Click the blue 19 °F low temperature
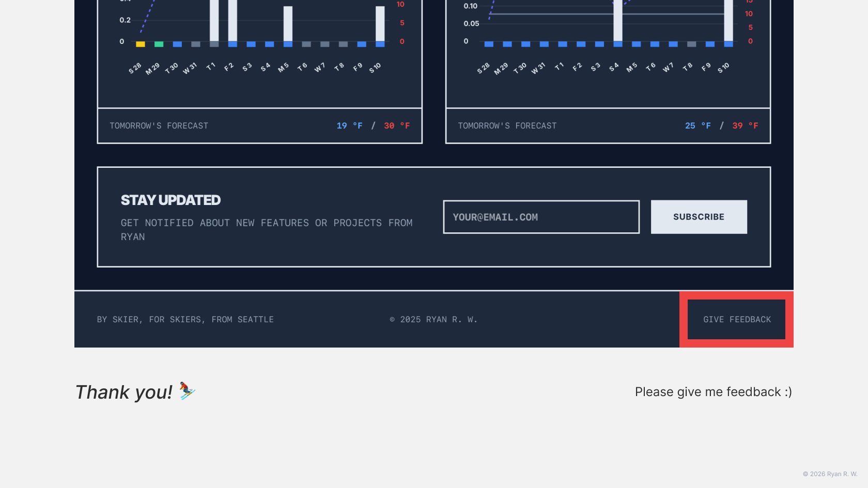Screen dimensions: 868x488 pyautogui.click(x=349, y=125)
